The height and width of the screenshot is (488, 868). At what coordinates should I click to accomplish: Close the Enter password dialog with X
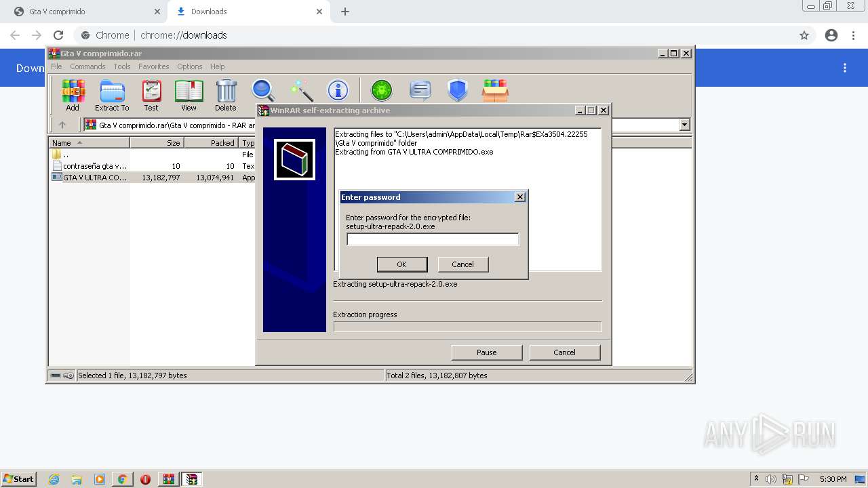pyautogui.click(x=520, y=197)
